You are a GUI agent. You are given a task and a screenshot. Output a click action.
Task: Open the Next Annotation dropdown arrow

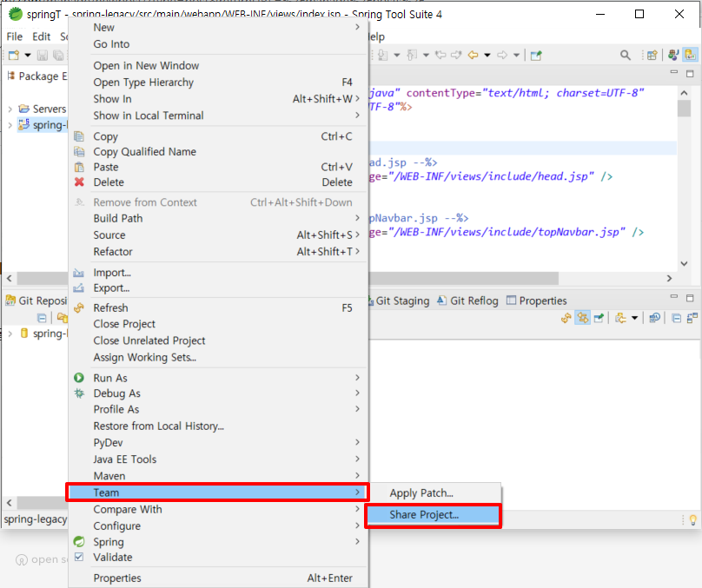click(397, 55)
